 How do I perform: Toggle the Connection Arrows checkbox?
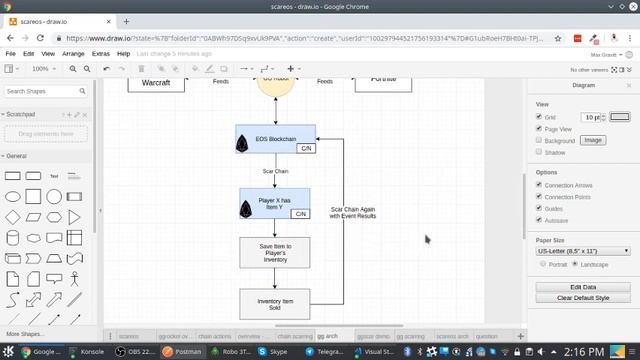click(539, 185)
